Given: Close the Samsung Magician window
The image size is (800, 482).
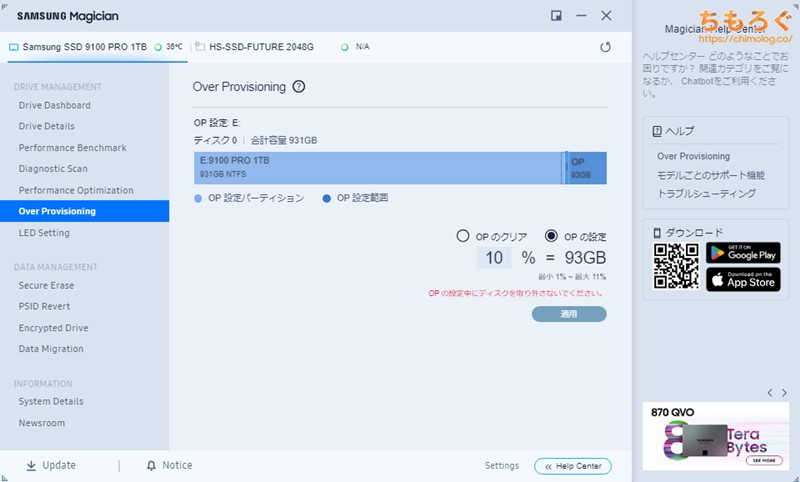Looking at the screenshot, I should tap(606, 16).
